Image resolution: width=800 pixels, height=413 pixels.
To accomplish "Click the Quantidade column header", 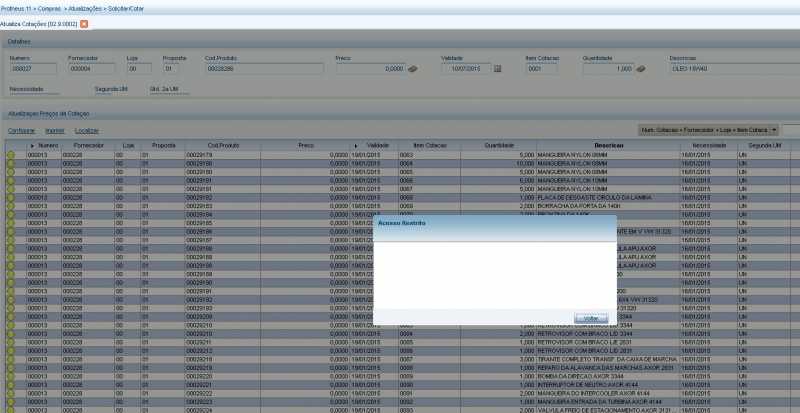I will 498,146.
